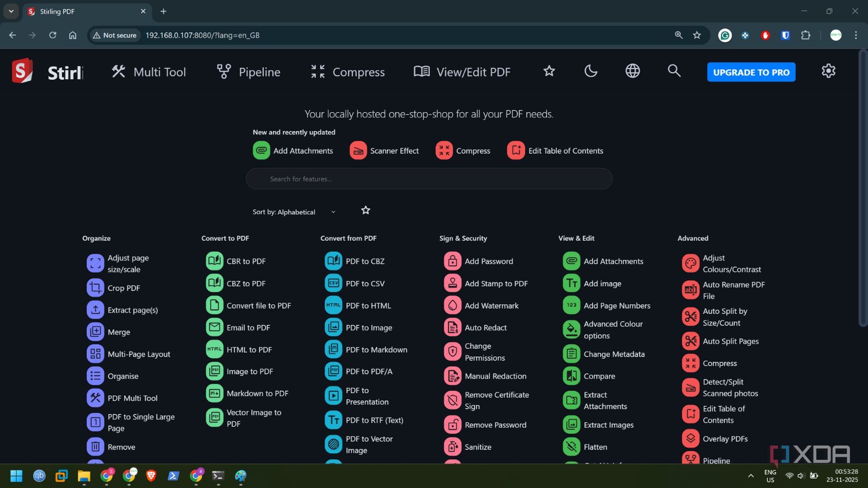Open the PDF to CSV icon
Image resolution: width=868 pixels, height=488 pixels.
(x=334, y=283)
